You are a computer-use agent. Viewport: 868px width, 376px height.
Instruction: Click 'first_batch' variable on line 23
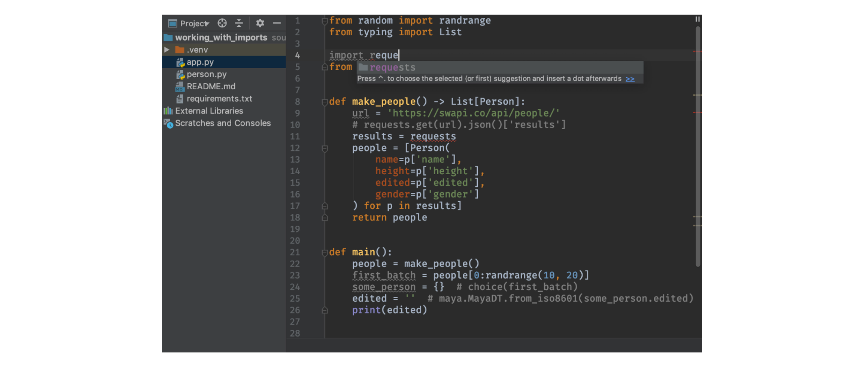[384, 275]
